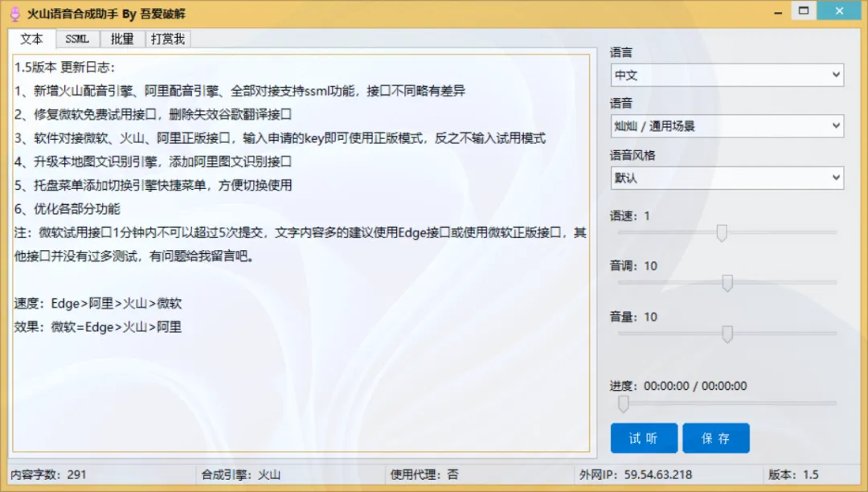
Task: Open the SSML tab
Action: pos(77,39)
